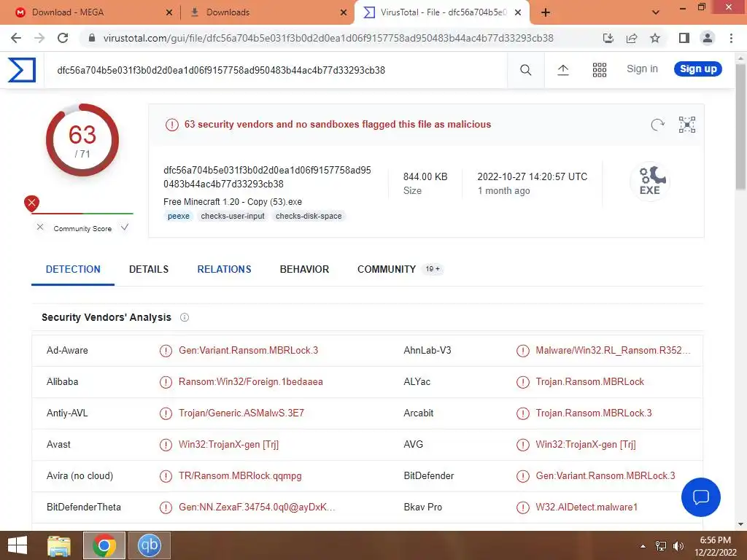Select the 2022-10-27 14:20:57 UTC date
Image resolution: width=747 pixels, height=560 pixels.
click(x=532, y=176)
